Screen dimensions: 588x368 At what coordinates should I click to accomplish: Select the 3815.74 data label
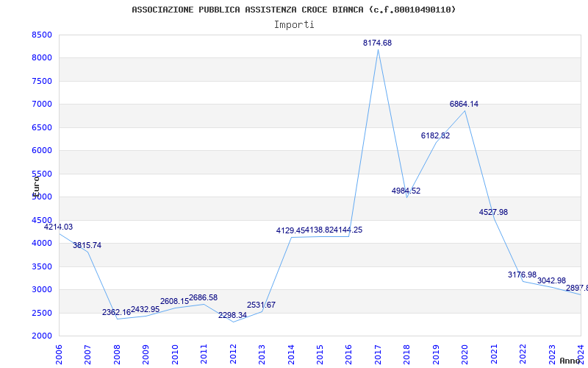coord(87,245)
